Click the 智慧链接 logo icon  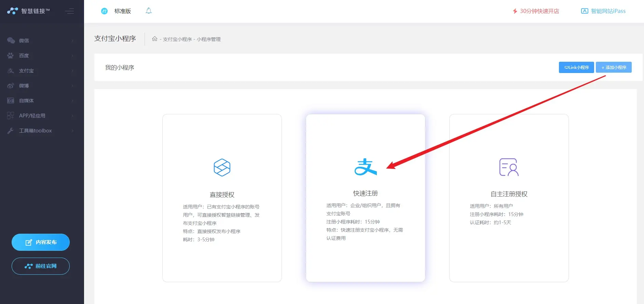[x=12, y=11]
